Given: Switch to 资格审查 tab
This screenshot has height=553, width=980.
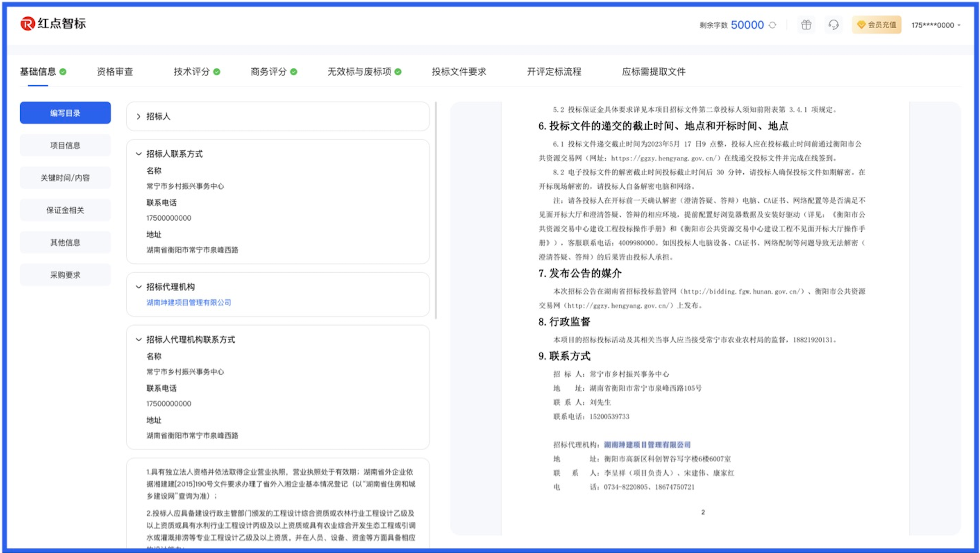Looking at the screenshot, I should point(115,72).
